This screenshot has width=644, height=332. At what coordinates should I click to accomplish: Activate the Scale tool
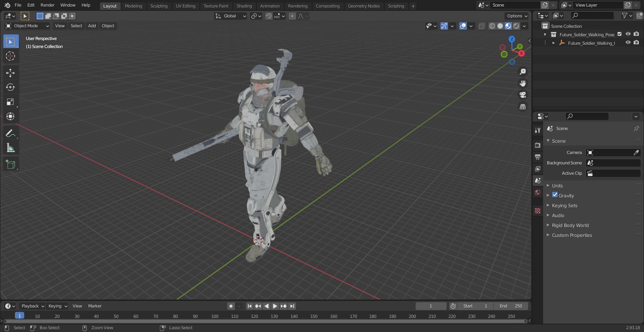10,102
